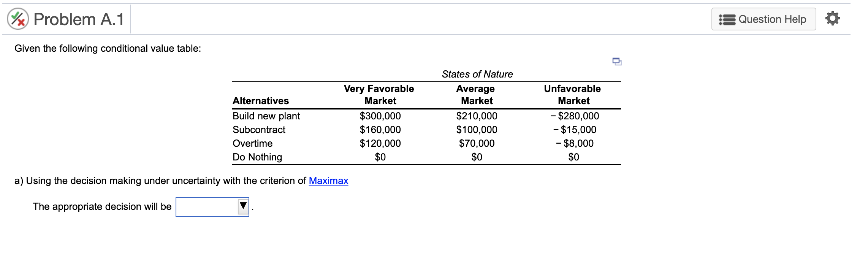Viewport: 868px width, 257px height.
Task: Open the Question Help menu
Action: click(763, 19)
